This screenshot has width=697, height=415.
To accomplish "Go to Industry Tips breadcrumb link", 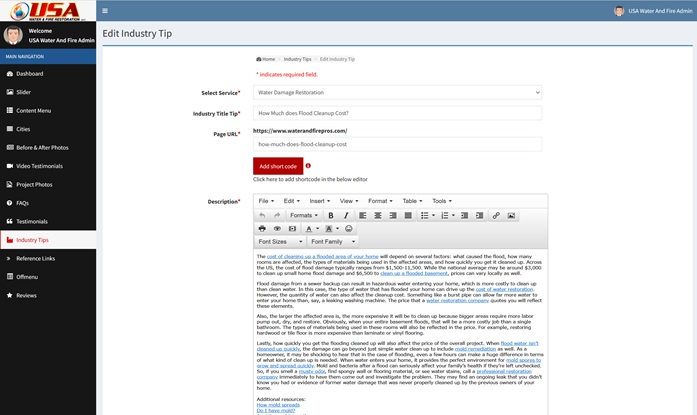I will click(x=297, y=60).
